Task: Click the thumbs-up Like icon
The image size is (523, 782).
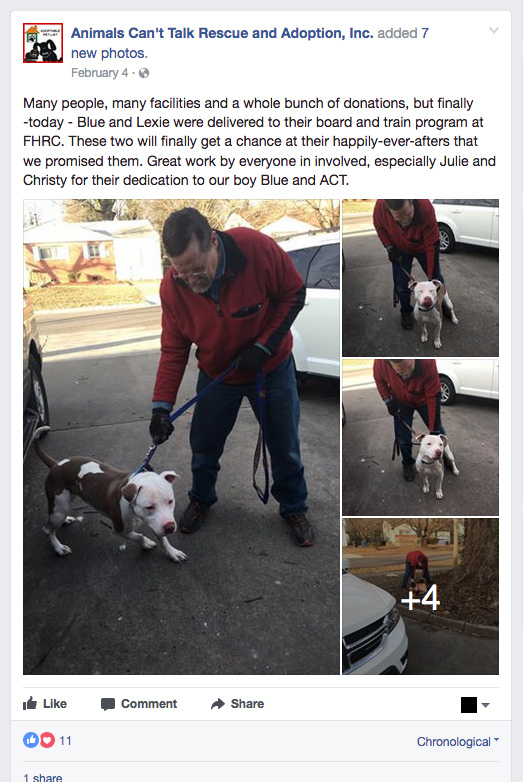Action: 30,703
